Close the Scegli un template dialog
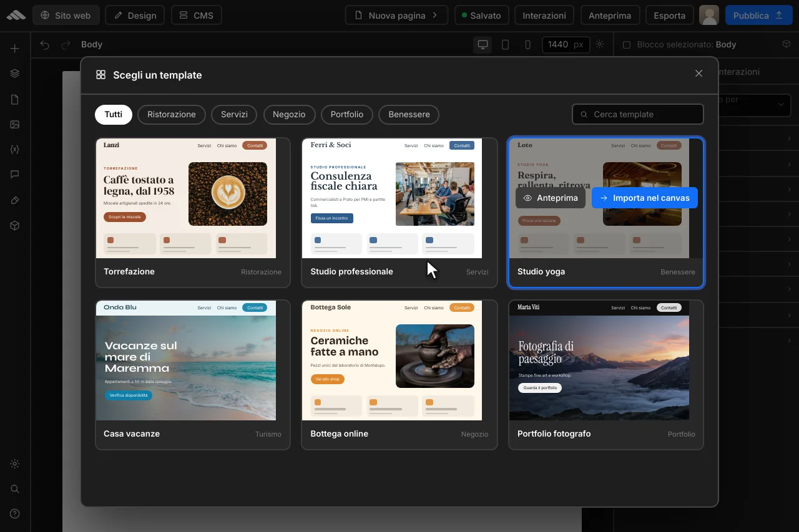The width and height of the screenshot is (799, 532). point(699,74)
